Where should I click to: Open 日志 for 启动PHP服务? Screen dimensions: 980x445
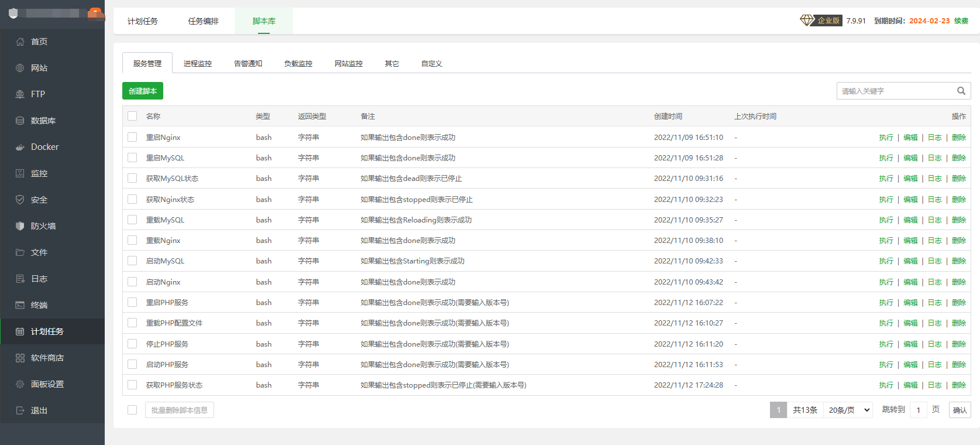935,364
